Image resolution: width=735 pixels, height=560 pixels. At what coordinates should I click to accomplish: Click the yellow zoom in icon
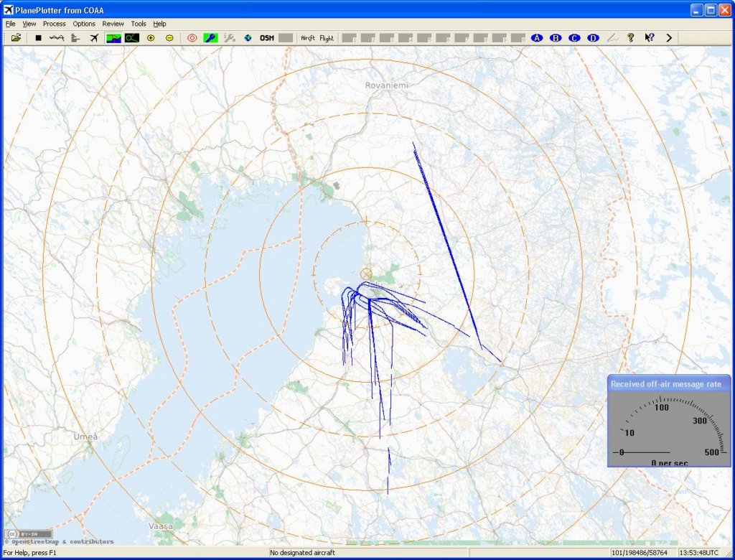pyautogui.click(x=151, y=38)
